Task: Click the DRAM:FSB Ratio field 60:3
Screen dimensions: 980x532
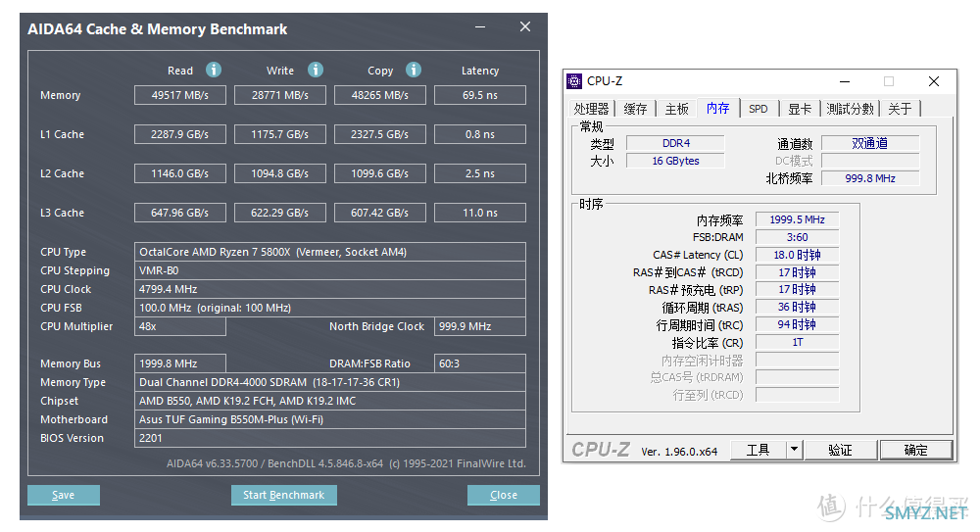Action: [x=480, y=363]
